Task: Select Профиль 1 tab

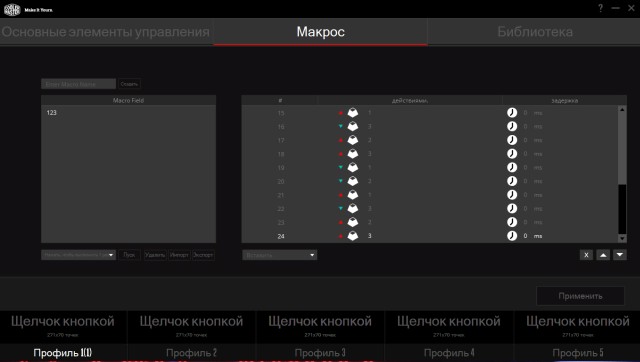Action: [63, 353]
